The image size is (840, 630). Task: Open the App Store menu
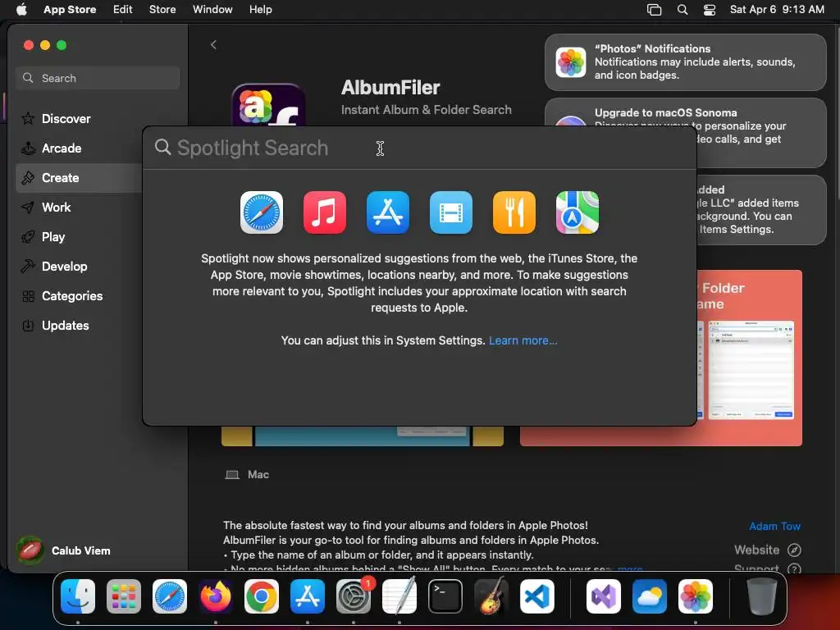70,10
